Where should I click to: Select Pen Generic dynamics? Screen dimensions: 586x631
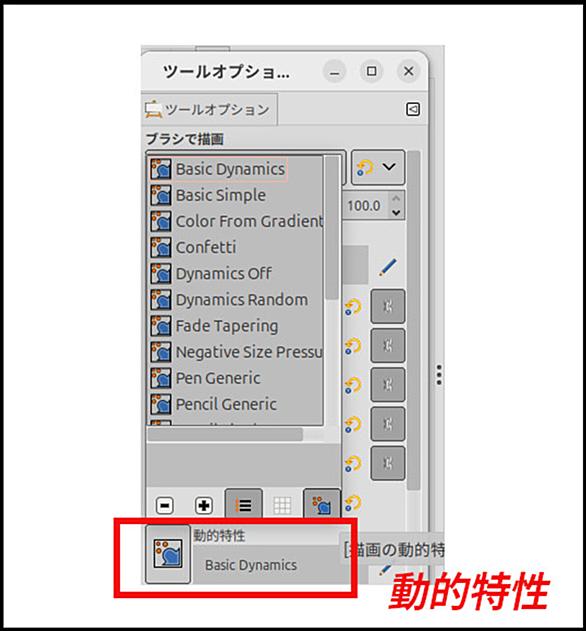(x=235, y=378)
